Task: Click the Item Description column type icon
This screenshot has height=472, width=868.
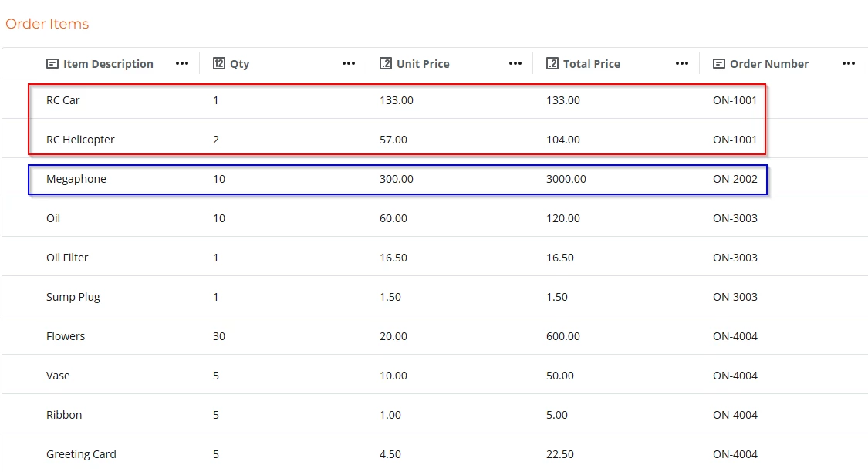Action: coord(52,64)
